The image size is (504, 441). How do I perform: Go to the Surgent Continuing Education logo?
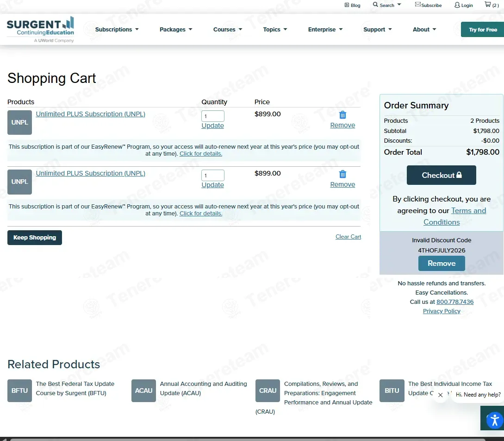point(41,29)
